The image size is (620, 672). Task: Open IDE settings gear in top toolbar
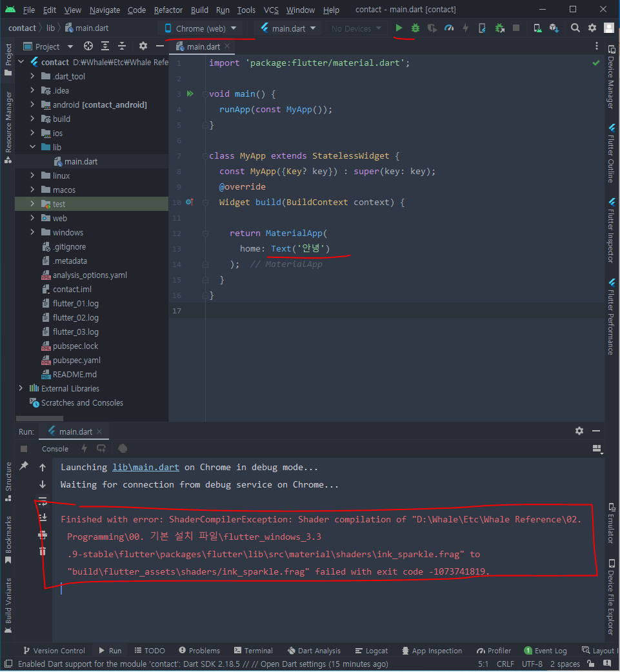coord(592,28)
